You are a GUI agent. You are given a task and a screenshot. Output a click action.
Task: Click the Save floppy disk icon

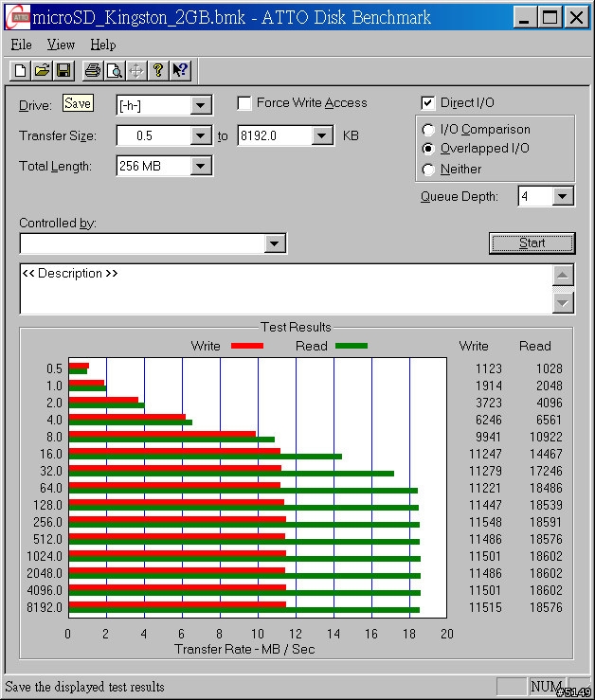click(x=63, y=70)
